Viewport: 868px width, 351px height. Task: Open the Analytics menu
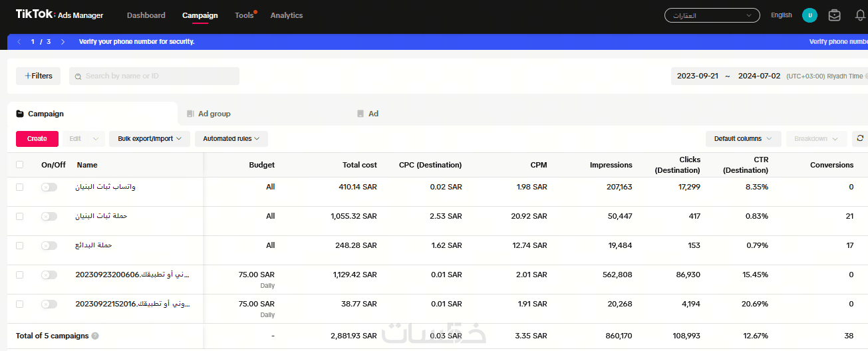click(x=287, y=15)
